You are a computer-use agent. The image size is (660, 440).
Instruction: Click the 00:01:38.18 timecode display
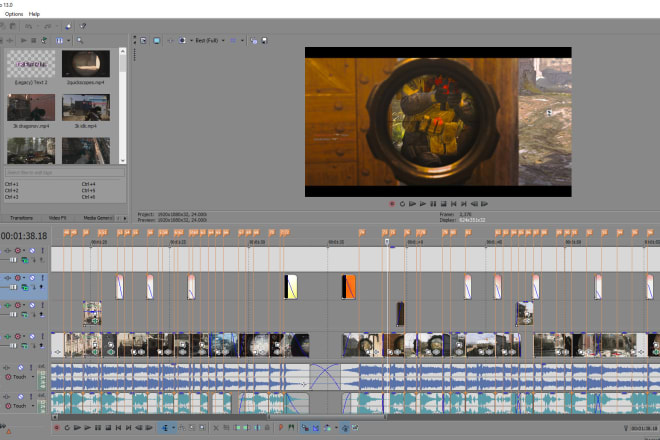tap(24, 236)
